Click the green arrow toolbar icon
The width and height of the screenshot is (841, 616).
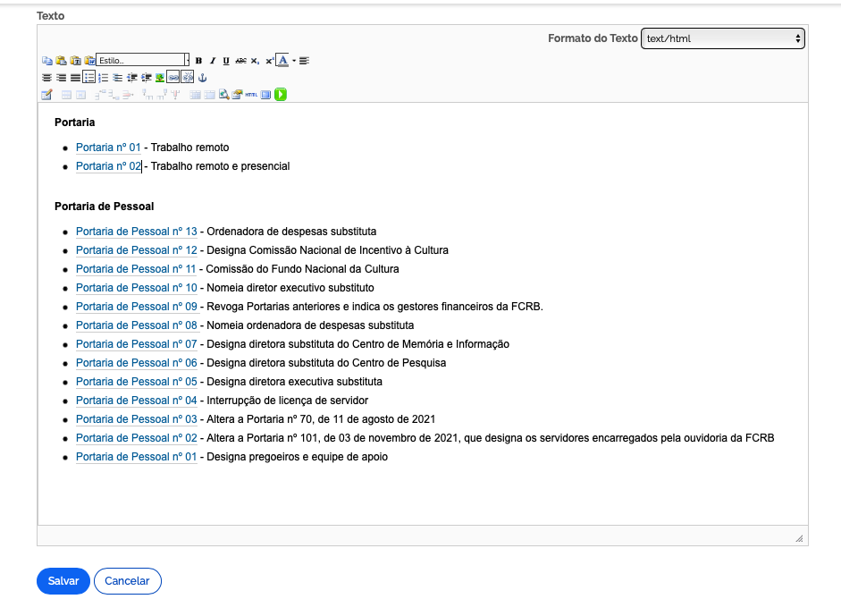[281, 94]
